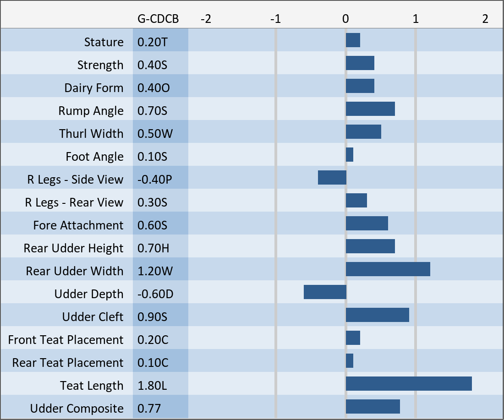This screenshot has height=420, width=504.
Task: Click the R Legs - Side View bar
Action: [332, 178]
